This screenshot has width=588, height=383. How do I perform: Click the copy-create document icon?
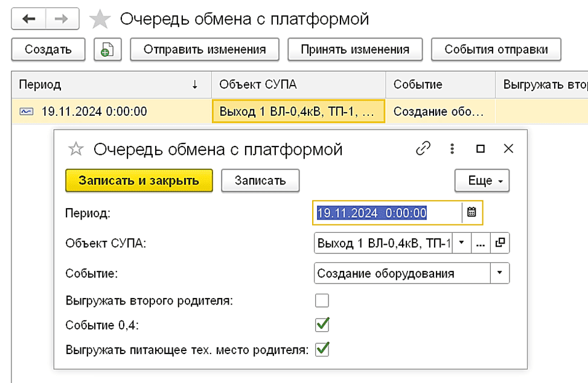tap(108, 49)
